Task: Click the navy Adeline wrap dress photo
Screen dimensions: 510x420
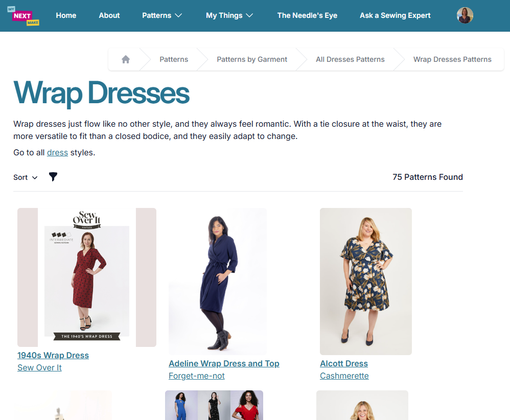Action: pyautogui.click(x=217, y=282)
